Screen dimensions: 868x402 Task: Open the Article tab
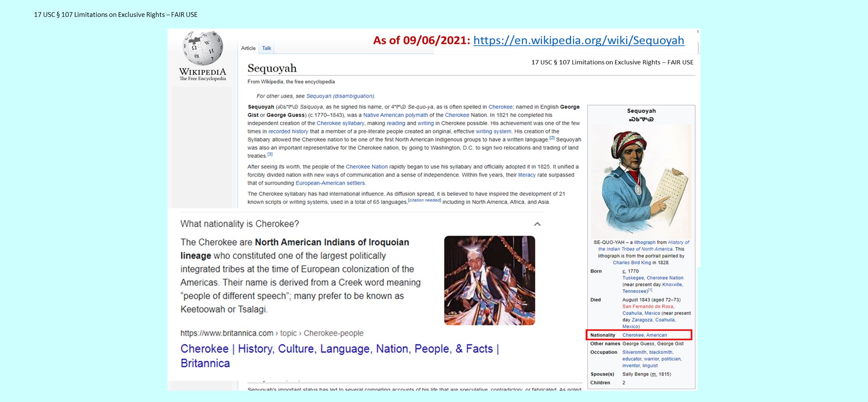[248, 48]
